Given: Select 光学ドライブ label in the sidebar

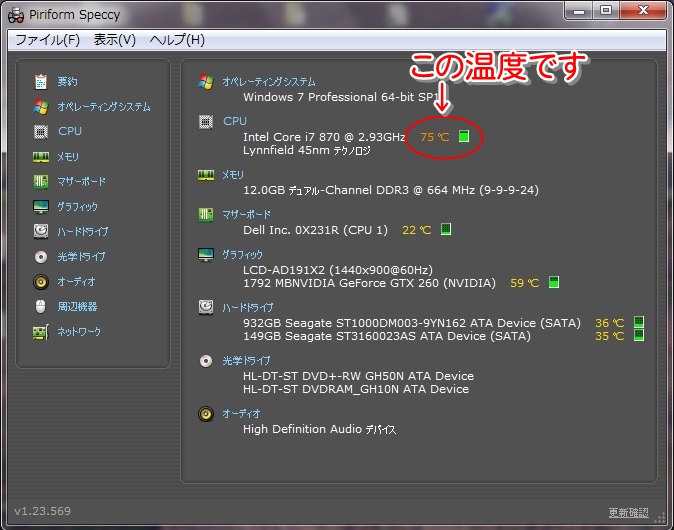Looking at the screenshot, I should pyautogui.click(x=81, y=257).
